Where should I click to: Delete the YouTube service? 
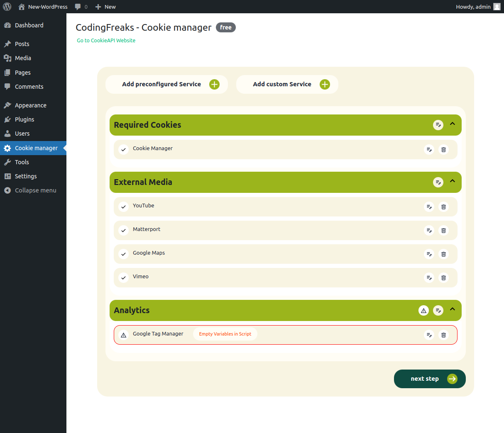(443, 207)
